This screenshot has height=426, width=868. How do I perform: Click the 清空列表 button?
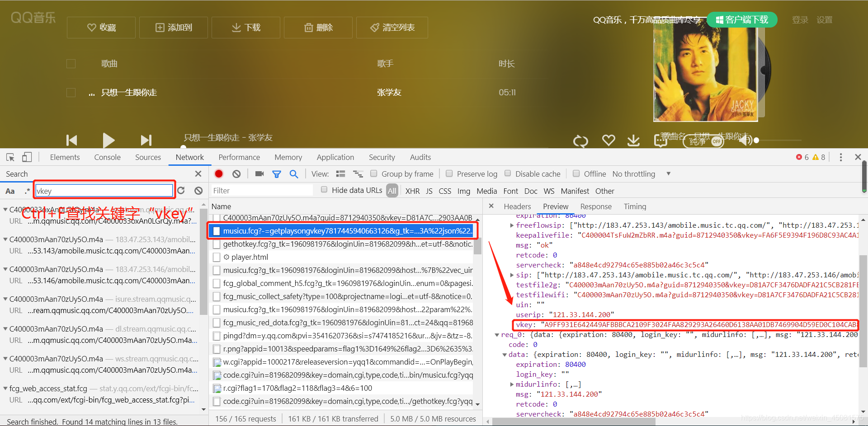pos(392,28)
